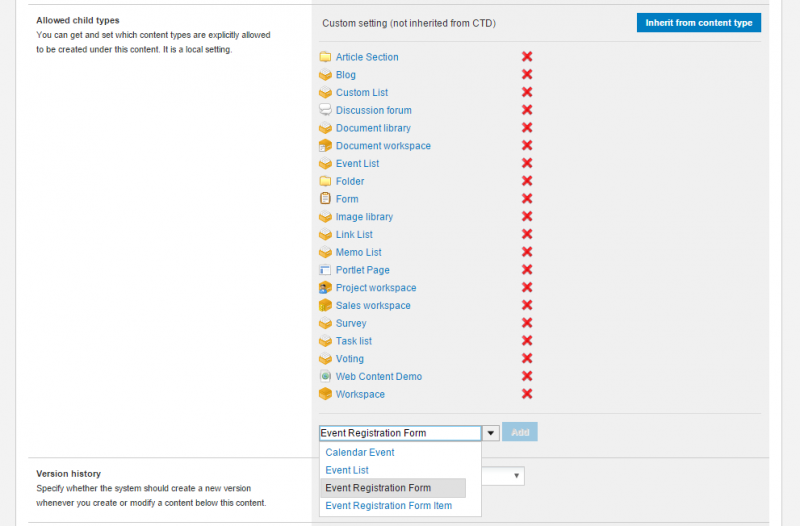The height and width of the screenshot is (526, 800).
Task: Click the Version history heading
Action: pos(68,473)
